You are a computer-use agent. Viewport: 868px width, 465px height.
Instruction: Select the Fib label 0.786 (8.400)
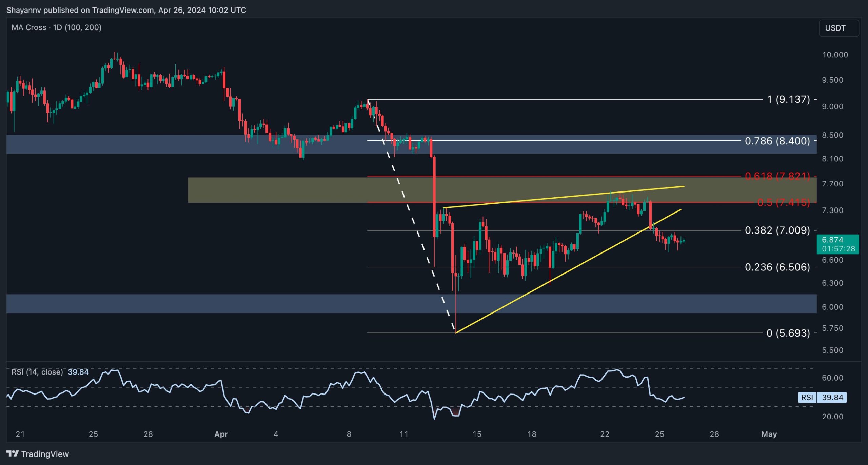(777, 141)
